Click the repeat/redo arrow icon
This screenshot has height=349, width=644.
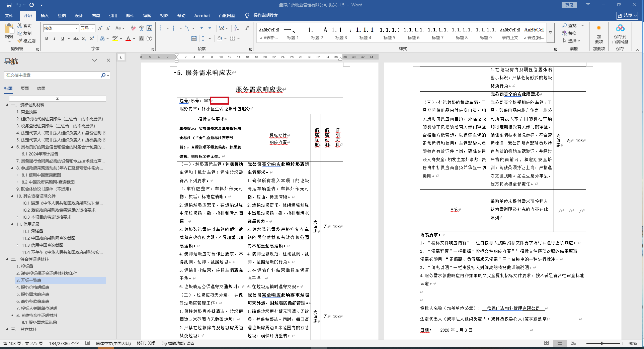coord(31,5)
